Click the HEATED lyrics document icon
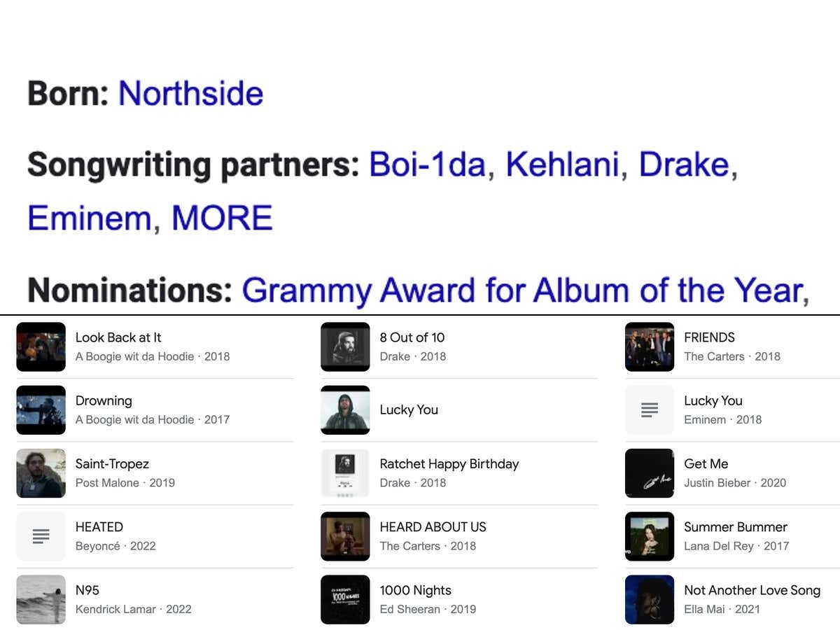 pyautogui.click(x=41, y=536)
